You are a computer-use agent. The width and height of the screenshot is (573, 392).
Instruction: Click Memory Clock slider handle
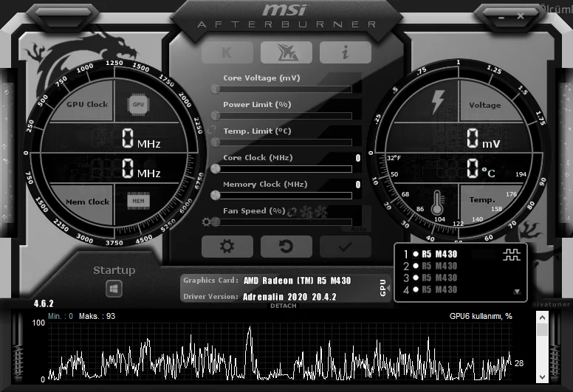click(x=216, y=195)
